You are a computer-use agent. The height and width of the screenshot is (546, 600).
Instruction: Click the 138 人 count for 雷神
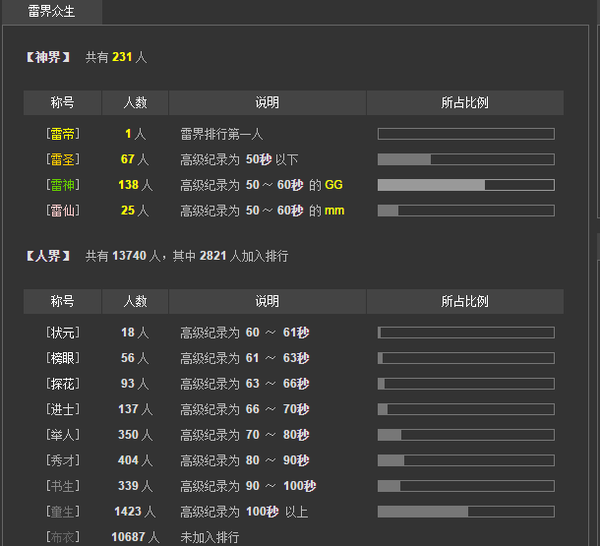click(135, 185)
